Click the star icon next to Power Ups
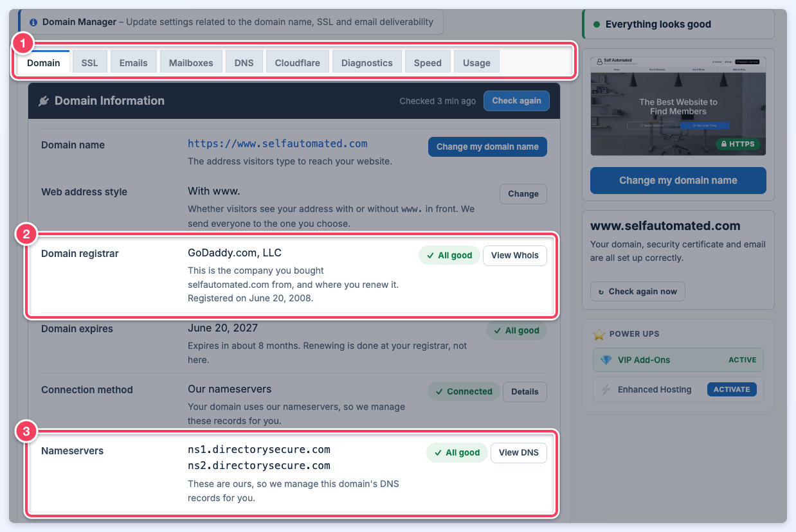 (x=599, y=334)
